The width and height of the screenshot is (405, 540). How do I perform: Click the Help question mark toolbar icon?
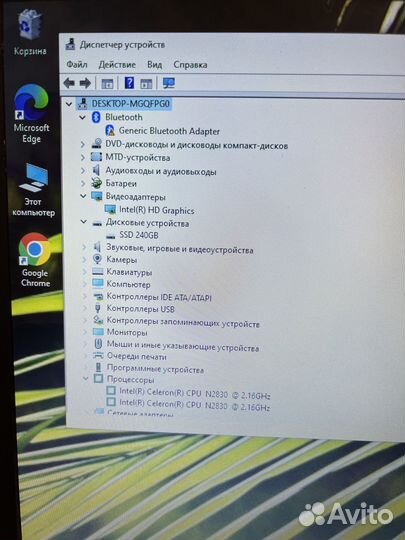tap(129, 83)
